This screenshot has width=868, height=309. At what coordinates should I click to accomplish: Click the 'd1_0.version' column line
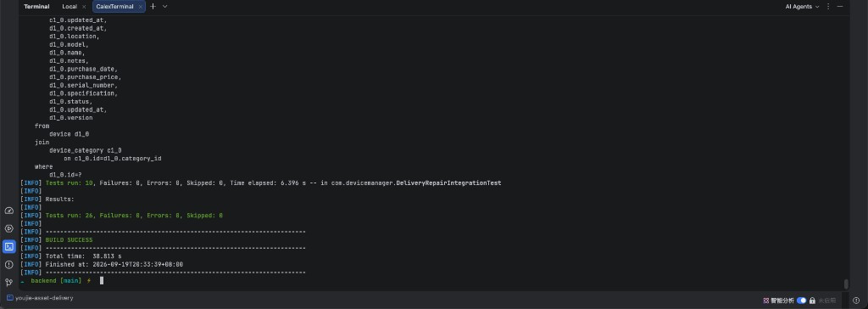(71, 118)
